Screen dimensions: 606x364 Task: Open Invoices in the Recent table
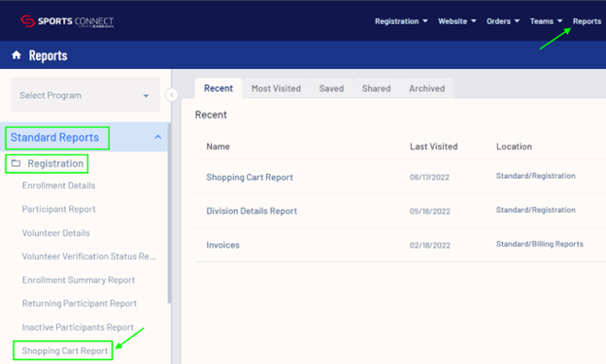click(222, 245)
